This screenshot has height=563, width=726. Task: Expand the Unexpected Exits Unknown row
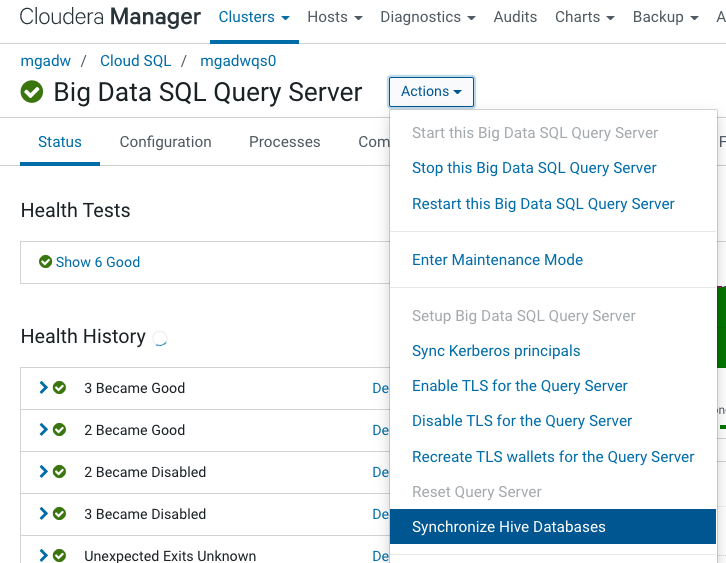coord(44,555)
